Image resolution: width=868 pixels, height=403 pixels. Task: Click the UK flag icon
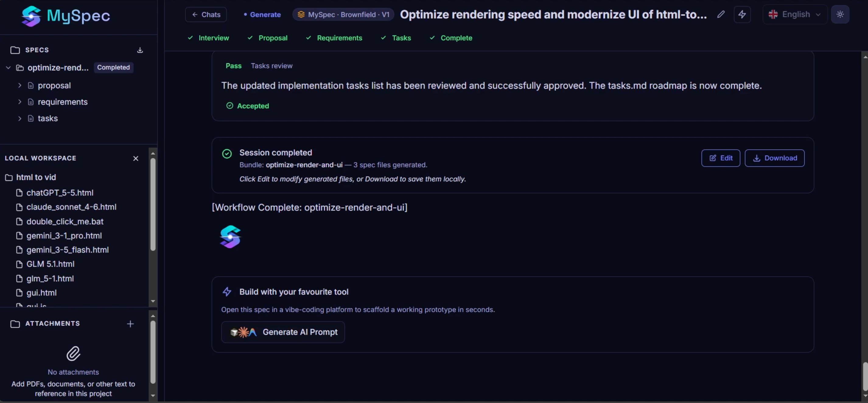pos(773,15)
